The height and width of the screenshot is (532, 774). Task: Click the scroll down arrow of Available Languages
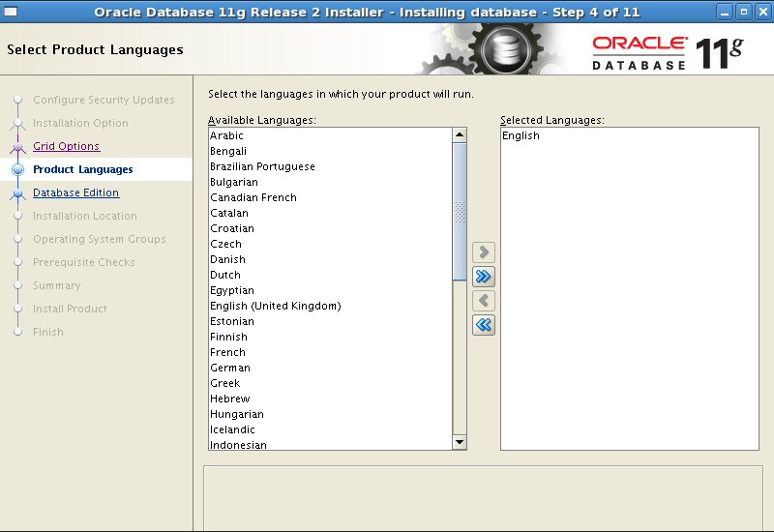[x=460, y=442]
